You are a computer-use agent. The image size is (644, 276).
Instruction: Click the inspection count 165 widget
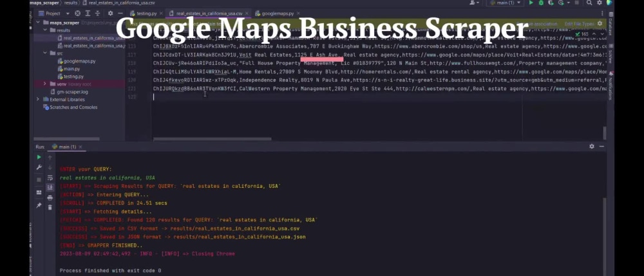pyautogui.click(x=583, y=34)
